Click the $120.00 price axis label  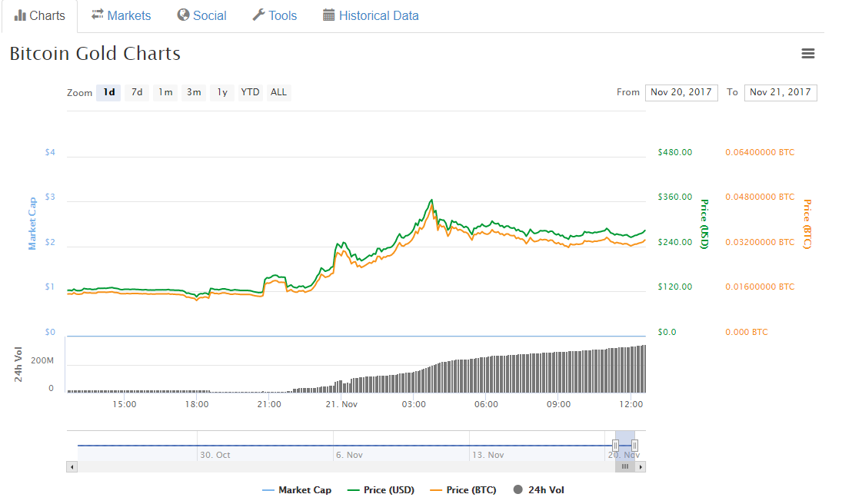[x=675, y=287]
